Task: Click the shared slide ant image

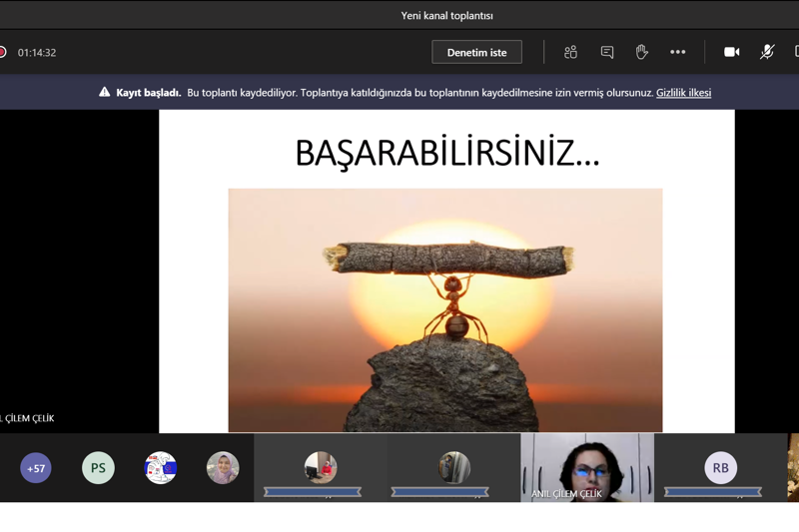Action: point(445,310)
